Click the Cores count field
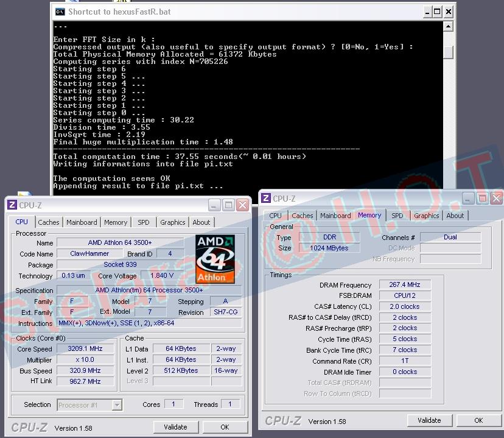The width and height of the screenshot is (504, 438). click(x=173, y=404)
